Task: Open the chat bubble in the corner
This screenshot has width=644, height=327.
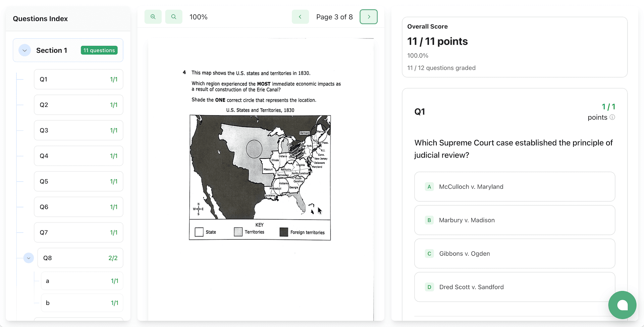Action: pos(622,305)
